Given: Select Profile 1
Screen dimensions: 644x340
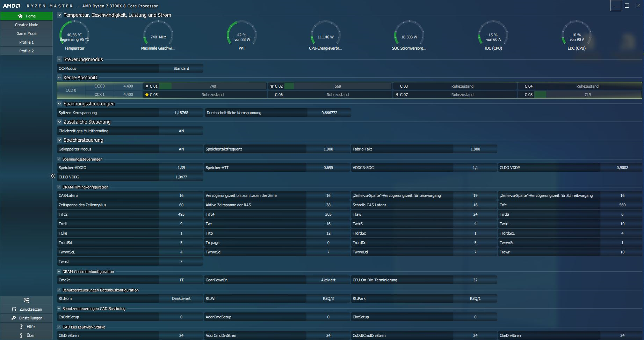Looking at the screenshot, I should (26, 42).
